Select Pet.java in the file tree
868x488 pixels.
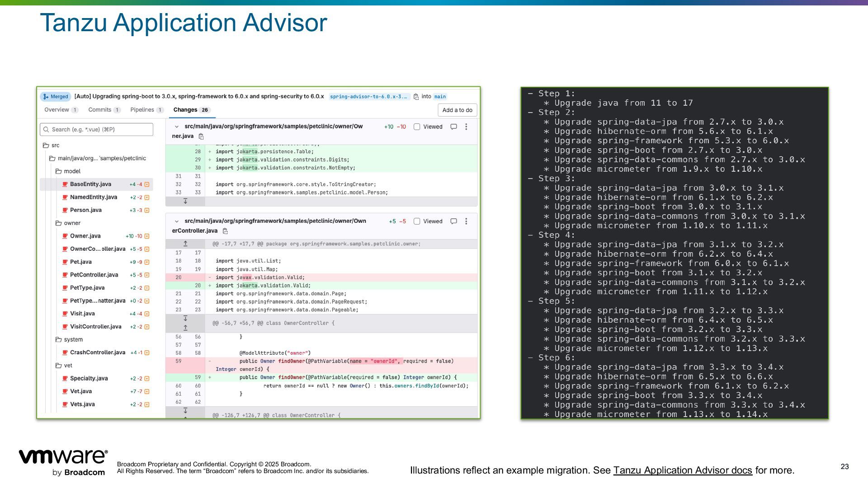click(x=81, y=262)
